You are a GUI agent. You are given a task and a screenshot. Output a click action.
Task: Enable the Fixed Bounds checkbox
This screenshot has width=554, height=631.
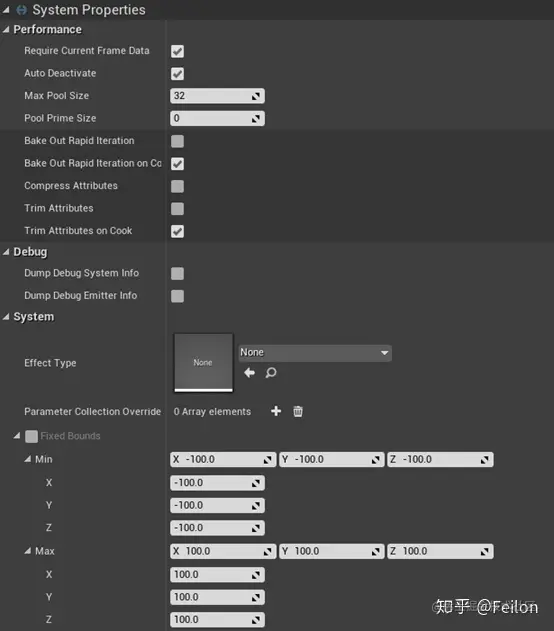click(31, 436)
